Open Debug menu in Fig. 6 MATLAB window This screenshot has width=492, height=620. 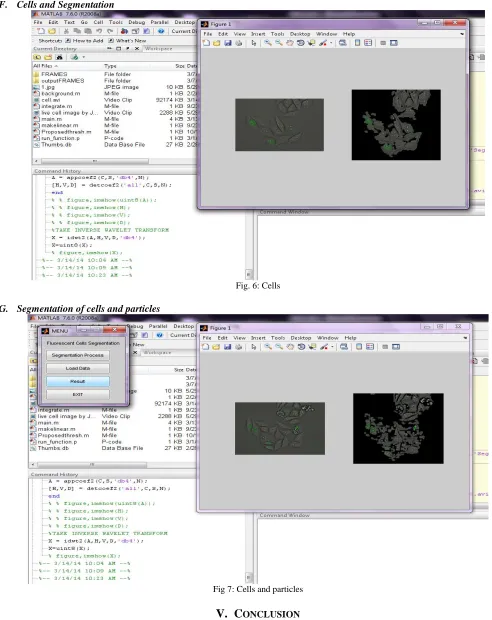click(137, 22)
